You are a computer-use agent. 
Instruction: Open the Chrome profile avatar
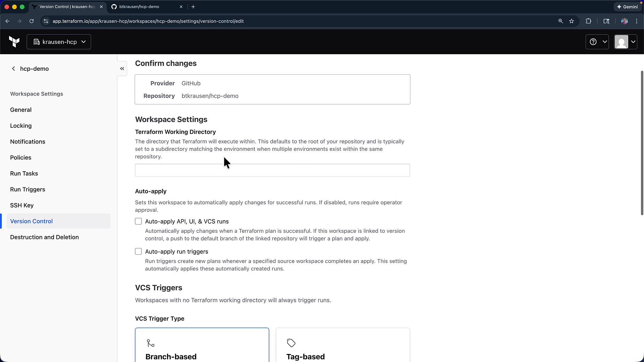[x=624, y=21]
